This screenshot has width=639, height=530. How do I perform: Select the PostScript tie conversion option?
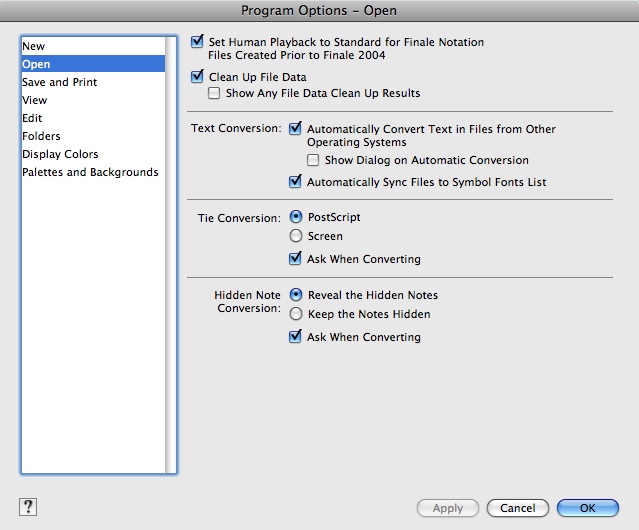(x=296, y=216)
